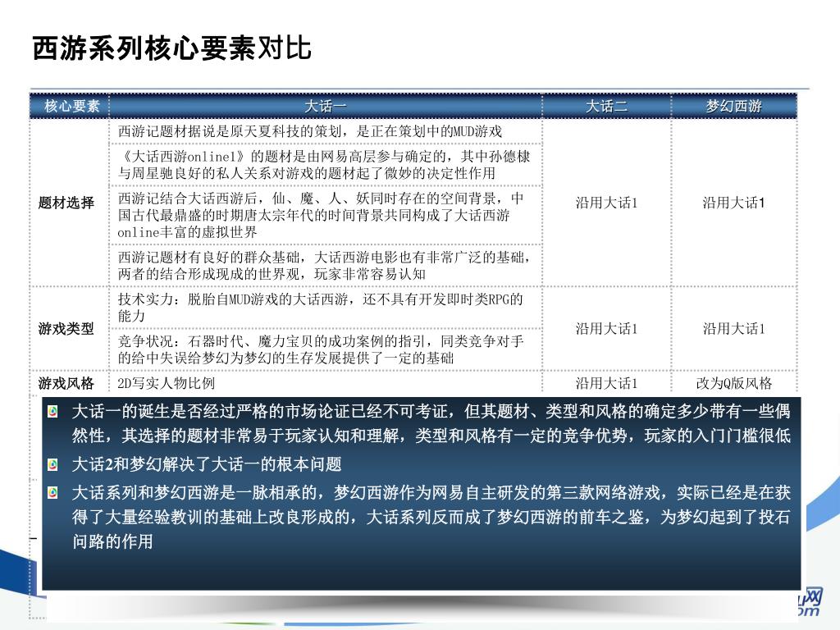
Task: Click the bullet icon before 大话一的诞生
Action: click(52, 412)
